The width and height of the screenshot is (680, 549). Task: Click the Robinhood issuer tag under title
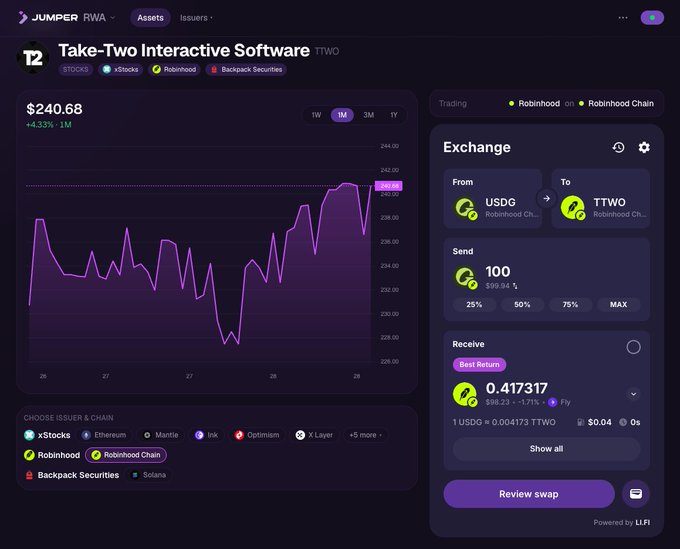[174, 69]
